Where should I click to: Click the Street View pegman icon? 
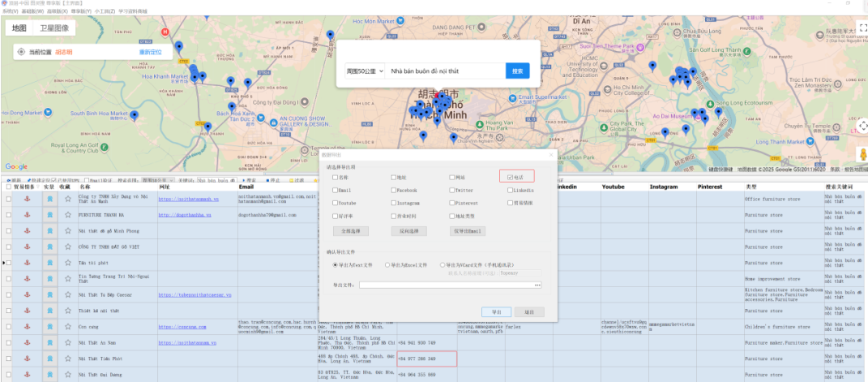862,155
